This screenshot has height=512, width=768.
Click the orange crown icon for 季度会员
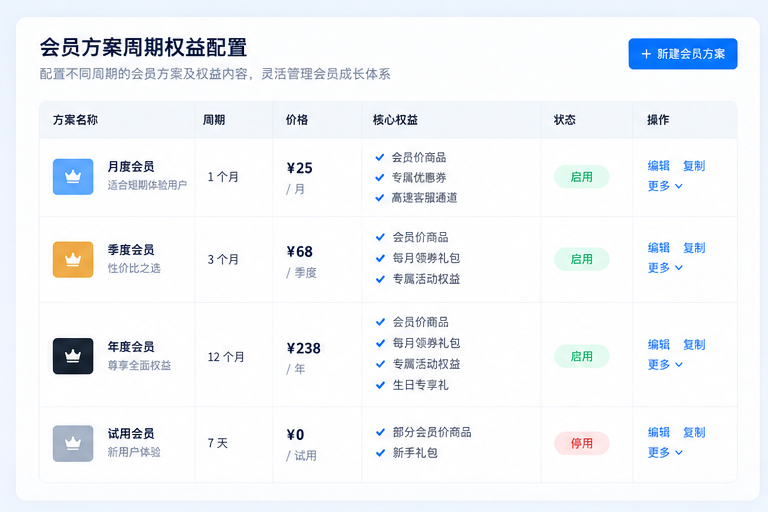pyautogui.click(x=73, y=260)
